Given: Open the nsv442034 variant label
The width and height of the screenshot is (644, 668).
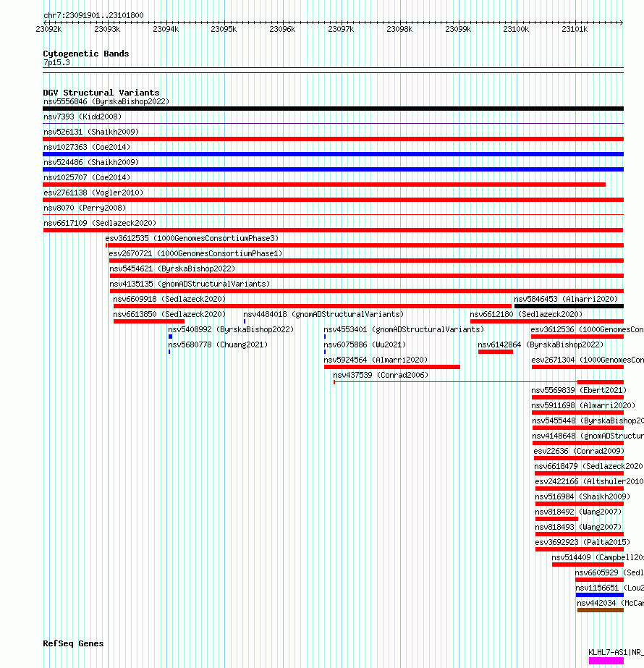Looking at the screenshot, I should pos(610,604).
